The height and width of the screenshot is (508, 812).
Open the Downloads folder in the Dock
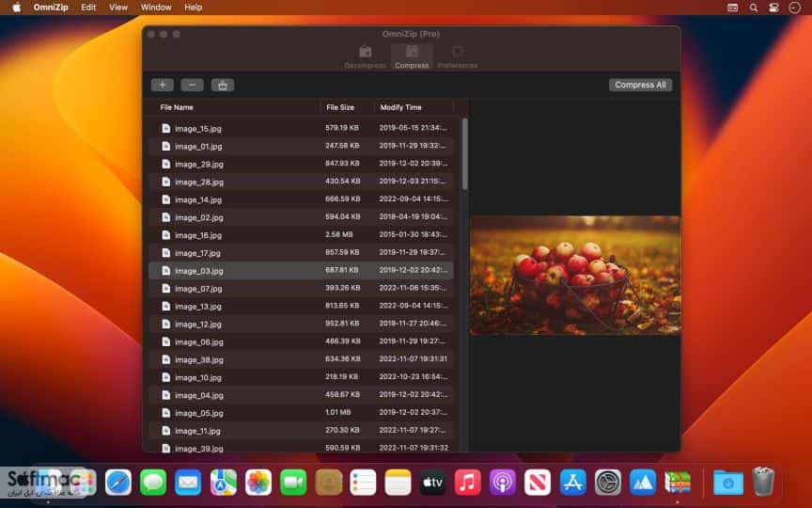click(728, 483)
